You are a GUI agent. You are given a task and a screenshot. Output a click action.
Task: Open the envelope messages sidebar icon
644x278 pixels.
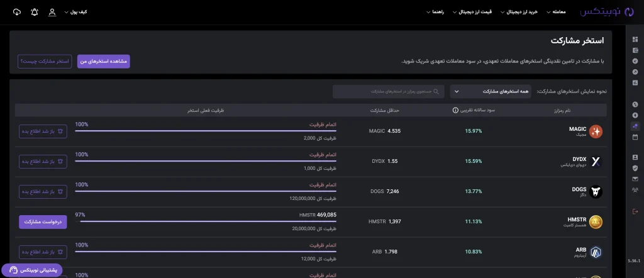pyautogui.click(x=635, y=179)
